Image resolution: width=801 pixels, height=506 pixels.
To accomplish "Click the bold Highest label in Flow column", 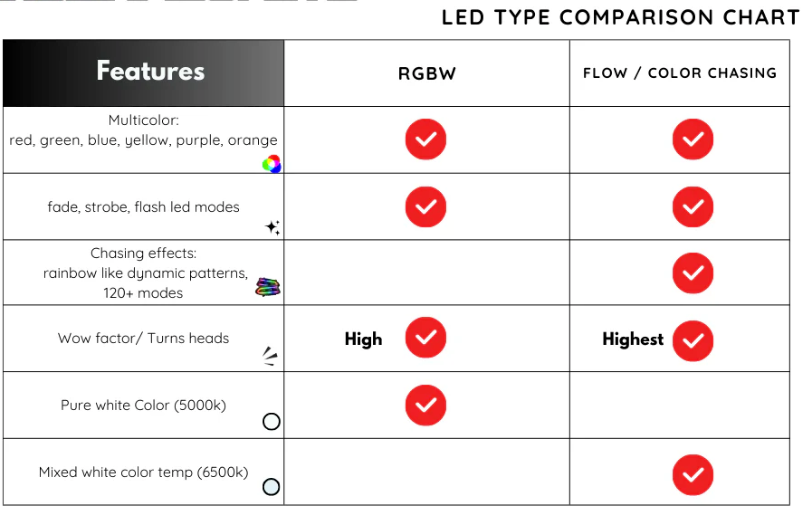I will 633,339.
